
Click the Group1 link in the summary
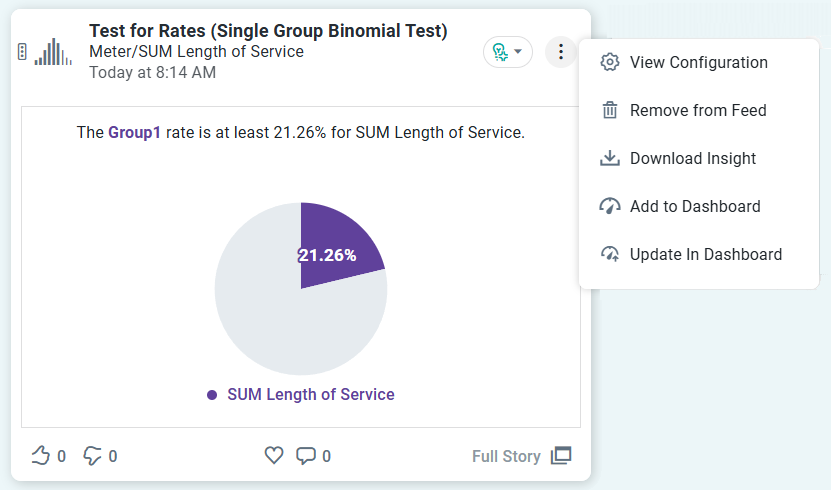click(134, 132)
